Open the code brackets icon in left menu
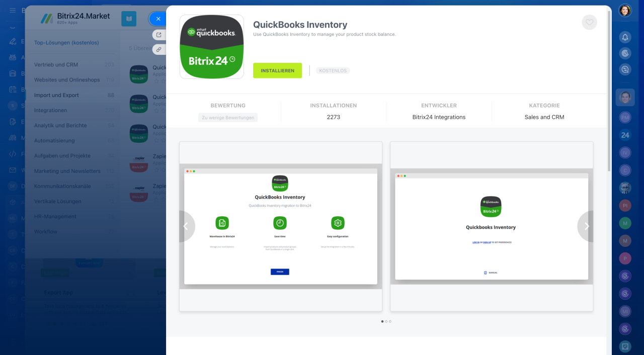The image size is (644, 355). click(13, 154)
